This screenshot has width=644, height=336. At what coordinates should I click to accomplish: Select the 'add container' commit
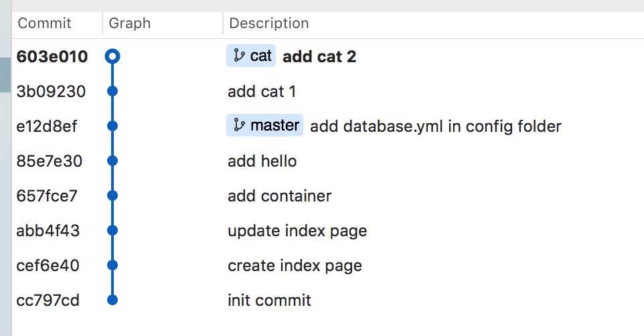(279, 196)
